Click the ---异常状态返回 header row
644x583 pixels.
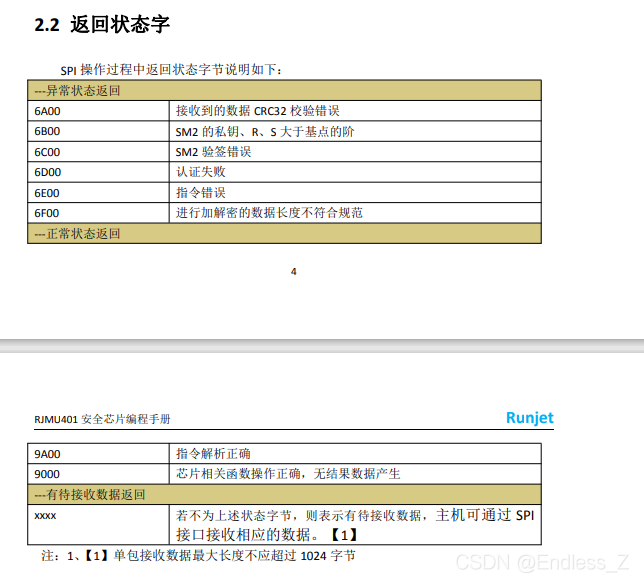click(x=284, y=90)
